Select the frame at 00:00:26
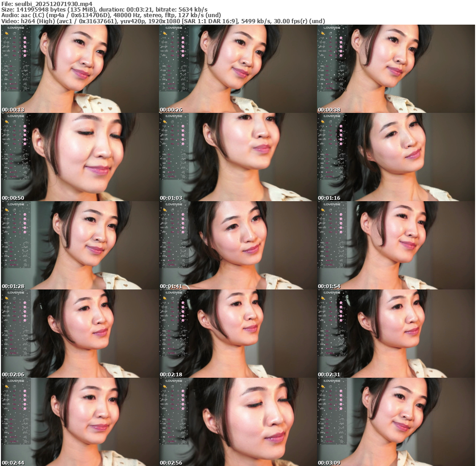476x466 pixels. [238, 69]
